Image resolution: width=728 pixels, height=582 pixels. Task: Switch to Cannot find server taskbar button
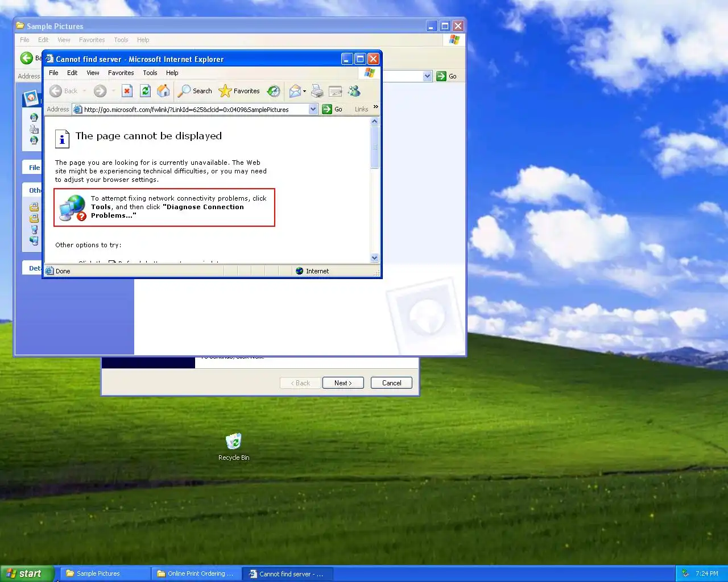pos(287,573)
